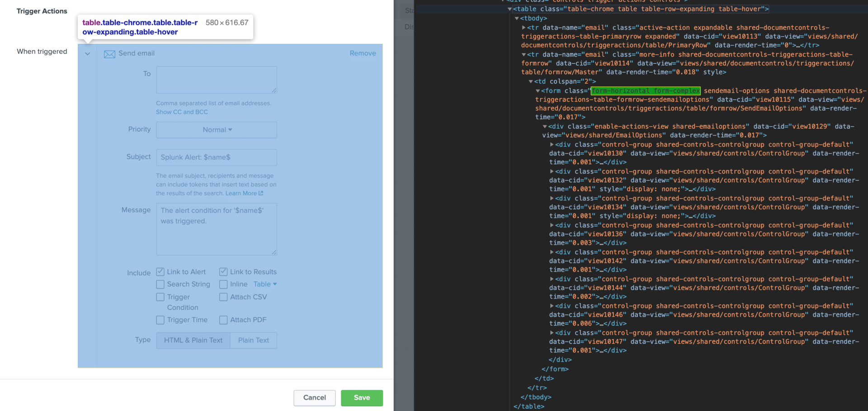The image size is (868, 411).
Task: Select the HTML & Plain Text type
Action: (x=193, y=340)
